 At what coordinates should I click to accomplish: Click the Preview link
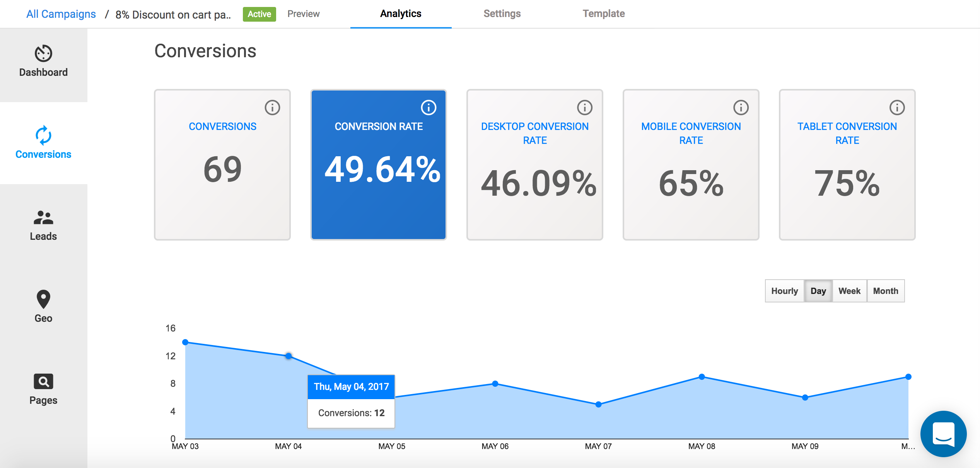click(303, 14)
